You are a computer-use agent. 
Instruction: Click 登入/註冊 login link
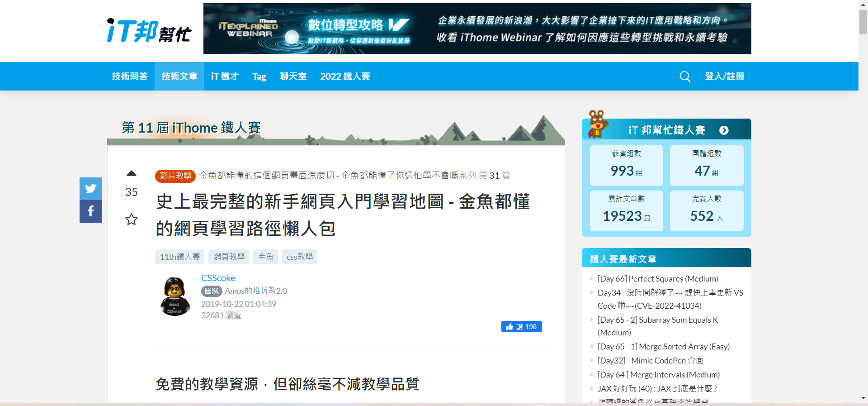(x=724, y=76)
